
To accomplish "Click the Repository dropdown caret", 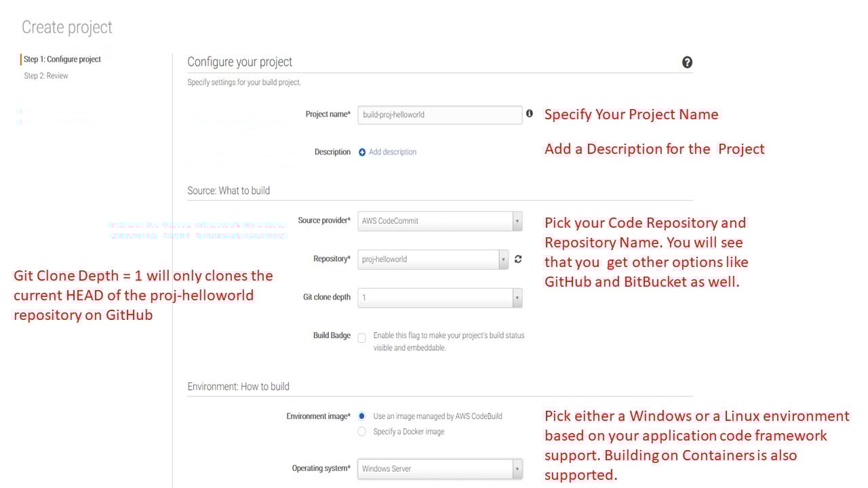I will (503, 259).
